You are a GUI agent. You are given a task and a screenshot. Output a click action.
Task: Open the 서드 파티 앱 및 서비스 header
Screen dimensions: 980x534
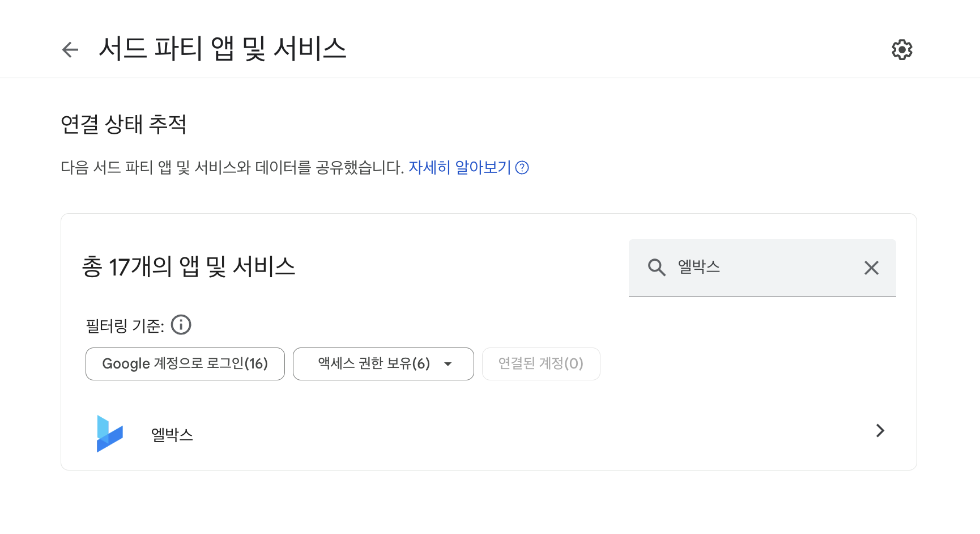point(223,49)
